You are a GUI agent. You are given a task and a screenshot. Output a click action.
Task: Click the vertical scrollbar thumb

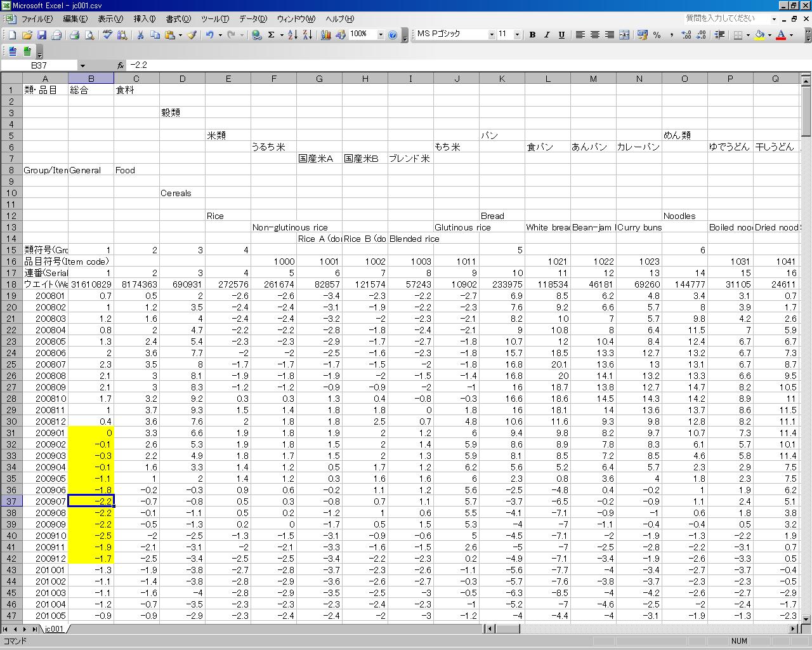point(806,110)
